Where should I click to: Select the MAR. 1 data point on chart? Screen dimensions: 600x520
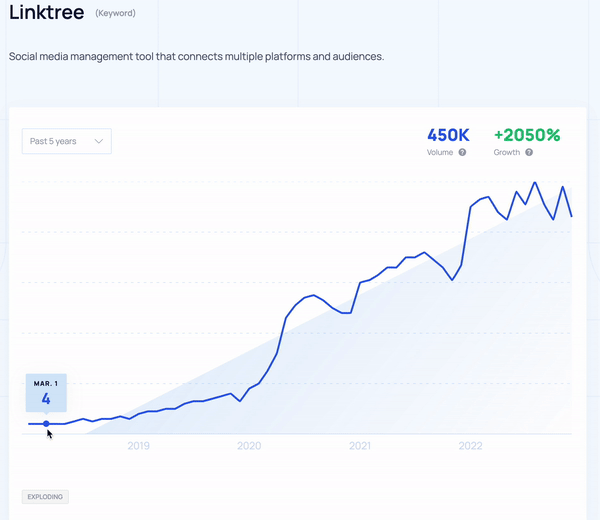(x=46, y=424)
